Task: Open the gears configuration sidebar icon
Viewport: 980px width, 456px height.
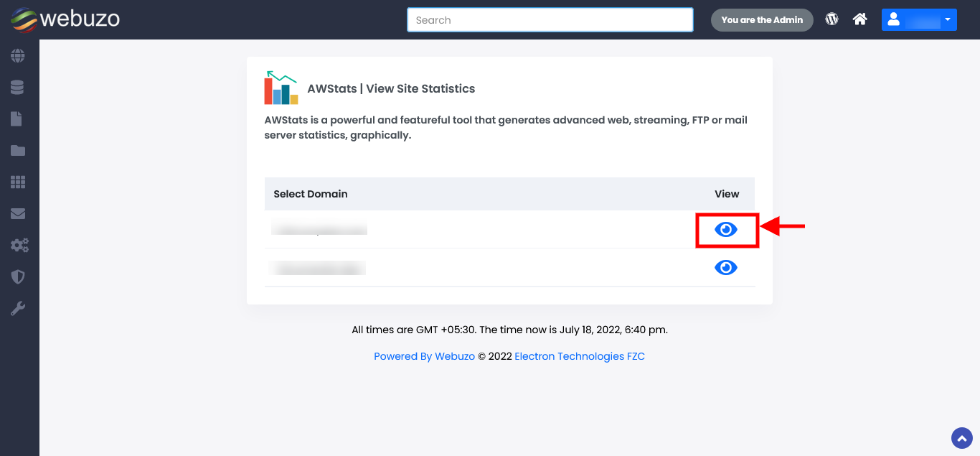Action: (x=19, y=246)
